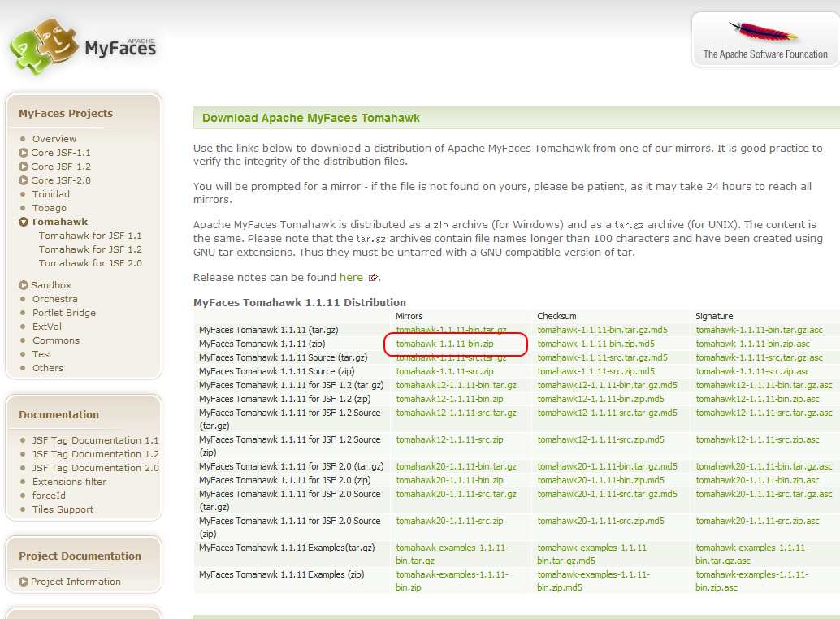Collapse the Tomahawk section arrow

[x=24, y=222]
